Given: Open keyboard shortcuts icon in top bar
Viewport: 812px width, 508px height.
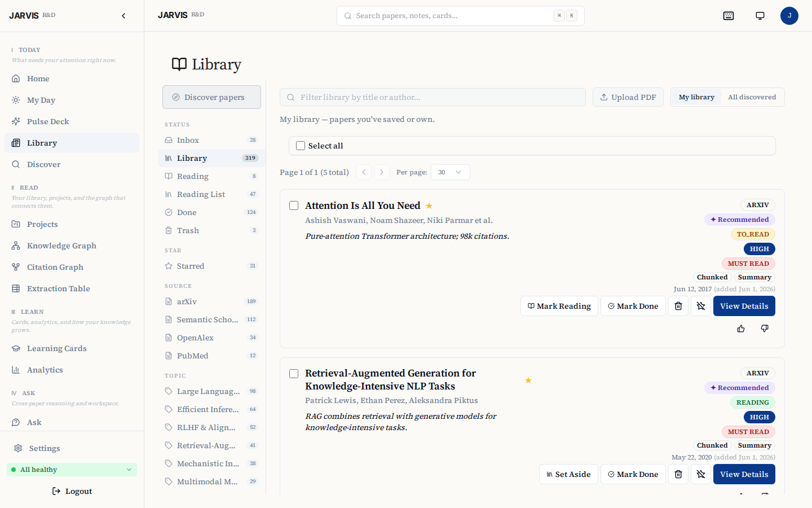Looking at the screenshot, I should (729, 16).
